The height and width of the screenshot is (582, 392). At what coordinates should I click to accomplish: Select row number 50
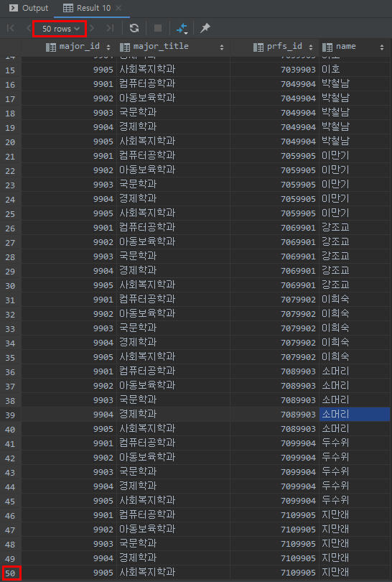pos(10,573)
